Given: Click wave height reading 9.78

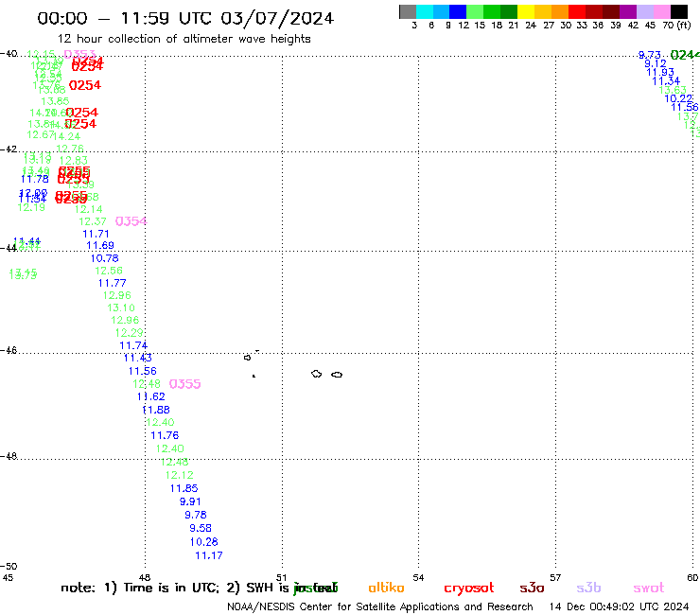Looking at the screenshot, I should tap(196, 515).
